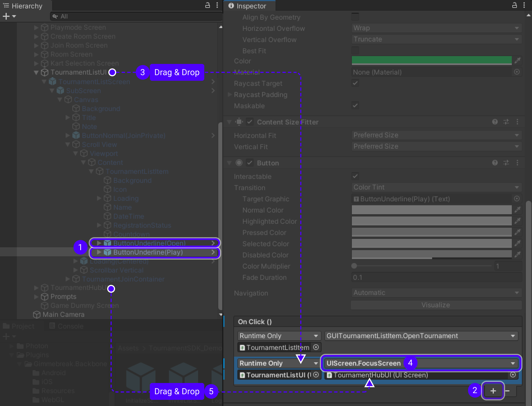Click the green Color swatch
Viewport: 532px width, 406px height.
pyautogui.click(x=431, y=60)
